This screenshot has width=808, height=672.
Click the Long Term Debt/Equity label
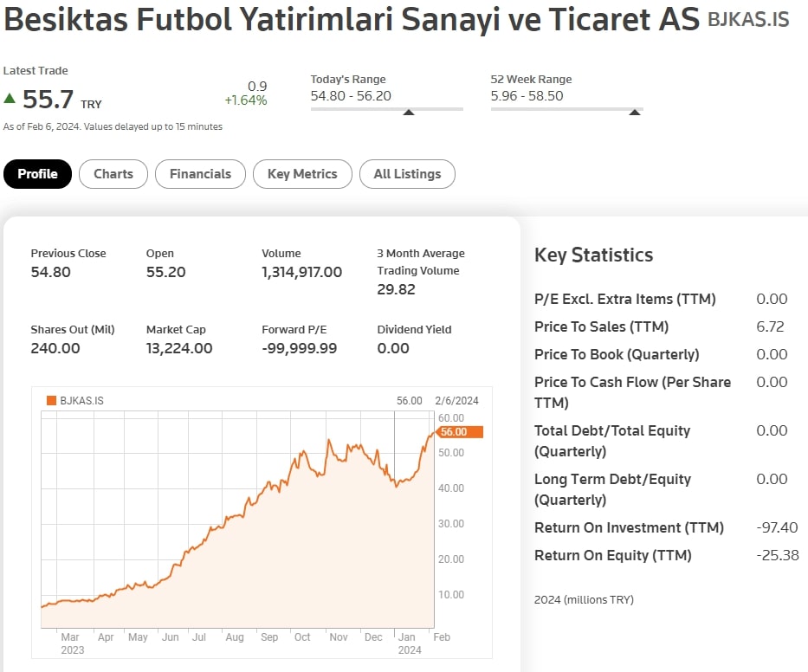click(612, 489)
